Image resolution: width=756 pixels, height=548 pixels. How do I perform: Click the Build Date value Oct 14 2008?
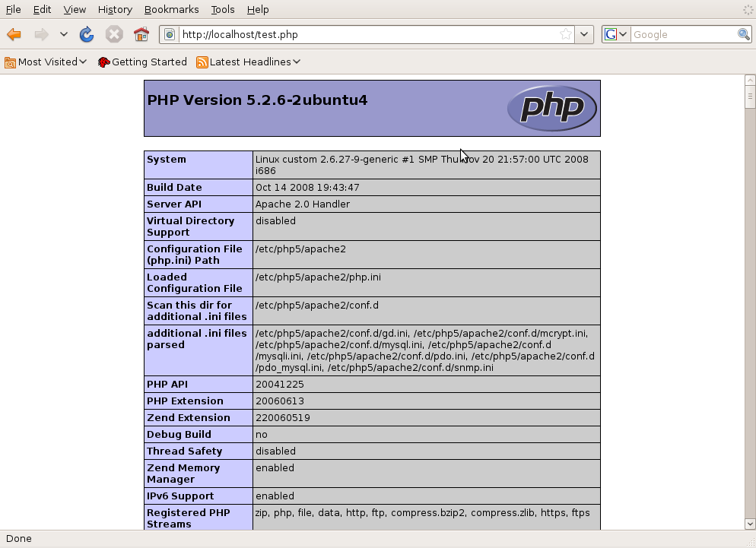(x=307, y=188)
